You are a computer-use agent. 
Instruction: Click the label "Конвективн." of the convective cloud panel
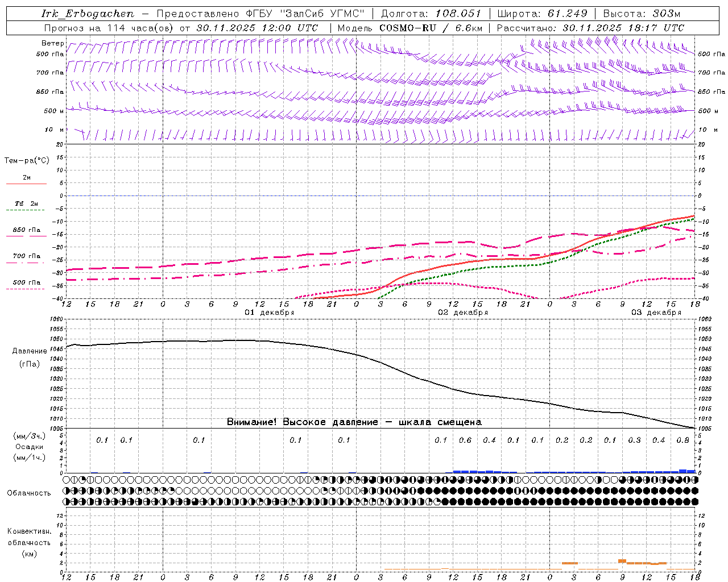(x=29, y=531)
